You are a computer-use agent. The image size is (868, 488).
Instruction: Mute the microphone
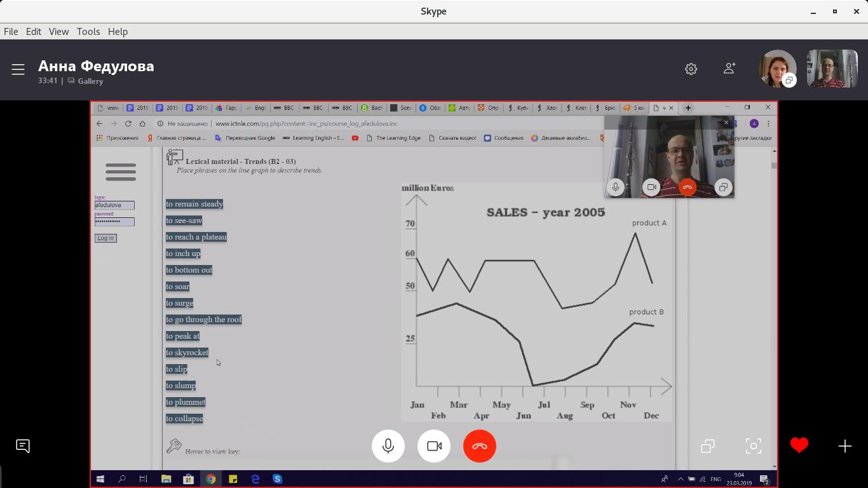[x=388, y=446]
